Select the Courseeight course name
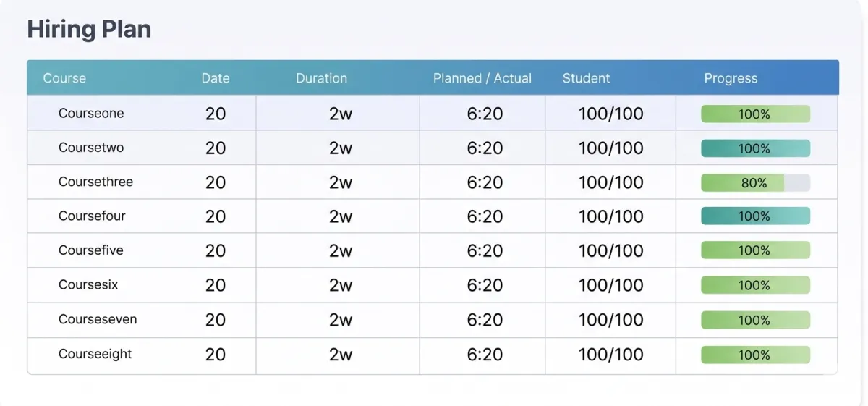868x406 pixels. (95, 355)
